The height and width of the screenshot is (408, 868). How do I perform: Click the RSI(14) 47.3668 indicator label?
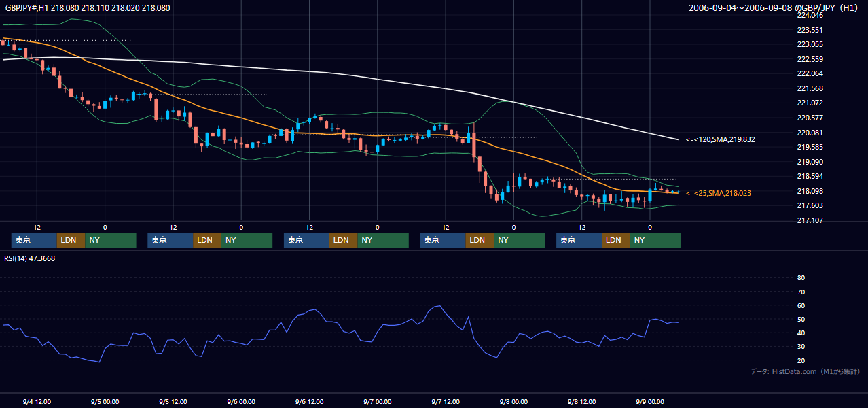(x=30, y=258)
